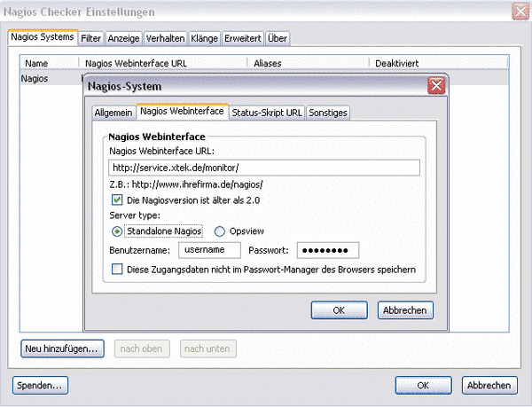Open the Allgemein tab in the Nagios-System dialog
Image resolution: width=532 pixels, height=407 pixels.
[x=113, y=113]
